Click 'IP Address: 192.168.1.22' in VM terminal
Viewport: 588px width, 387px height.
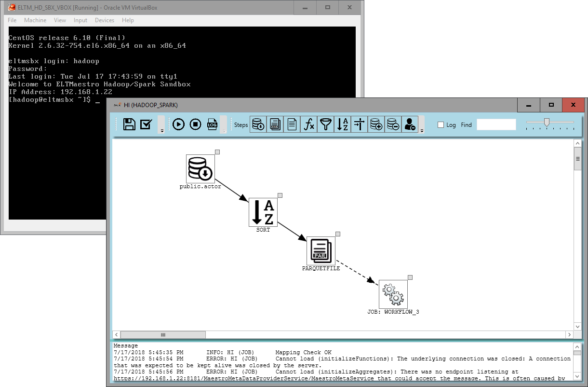(60, 92)
